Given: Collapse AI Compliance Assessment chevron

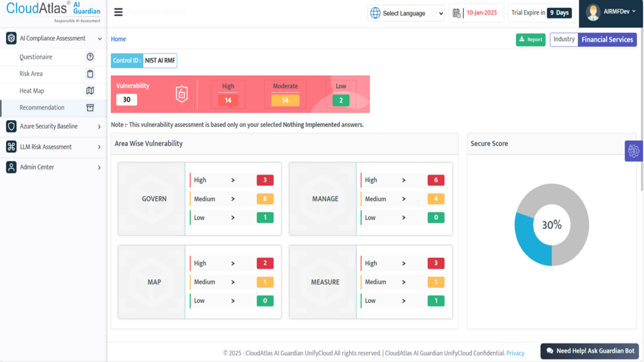Looking at the screenshot, I should pos(100,39).
